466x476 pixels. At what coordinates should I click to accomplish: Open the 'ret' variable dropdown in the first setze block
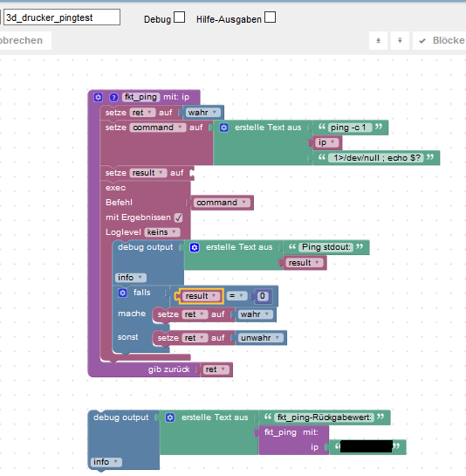click(142, 113)
